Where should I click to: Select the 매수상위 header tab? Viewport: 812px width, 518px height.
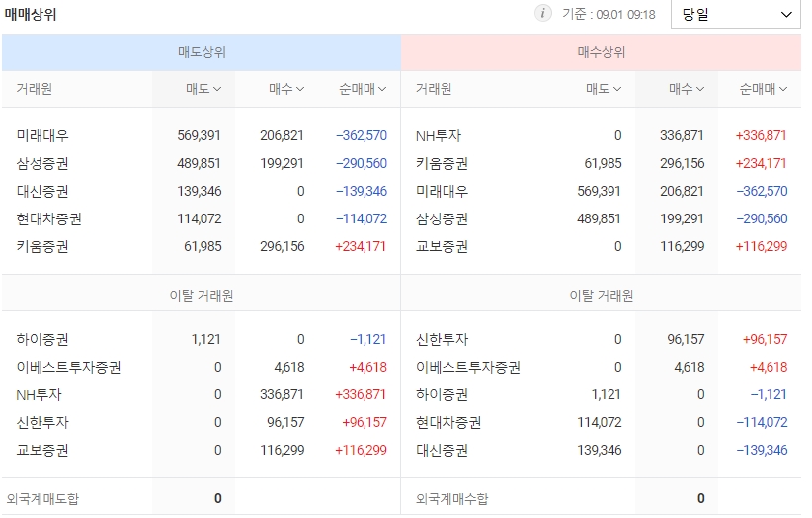tap(601, 52)
